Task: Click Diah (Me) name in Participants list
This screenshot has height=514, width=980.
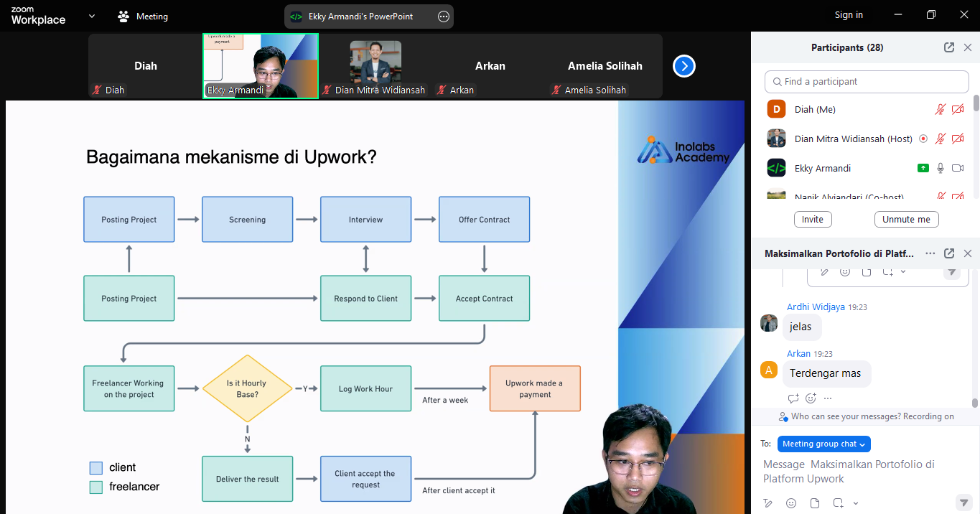Action: click(815, 109)
